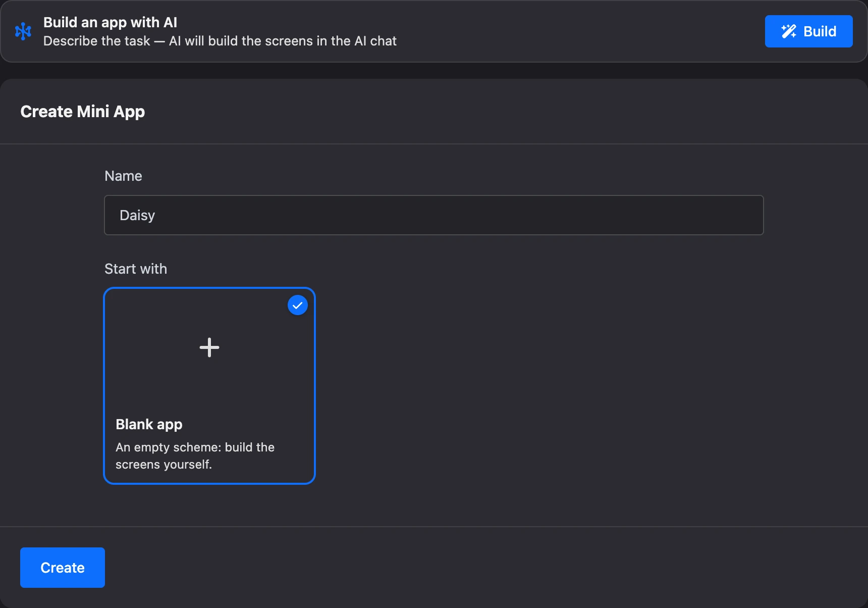Focus the Name input field containing Daisy
The width and height of the screenshot is (868, 608).
434,215
